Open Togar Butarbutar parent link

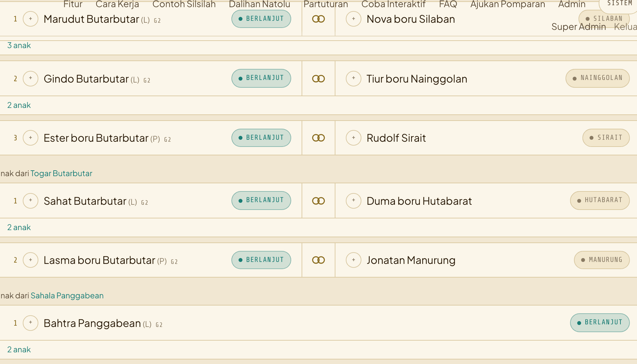point(61,174)
